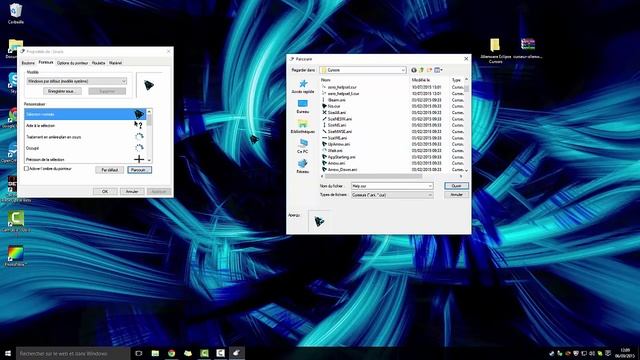Open Réseau in Parcourir sidebar
This screenshot has height=360, width=640.
[303, 167]
